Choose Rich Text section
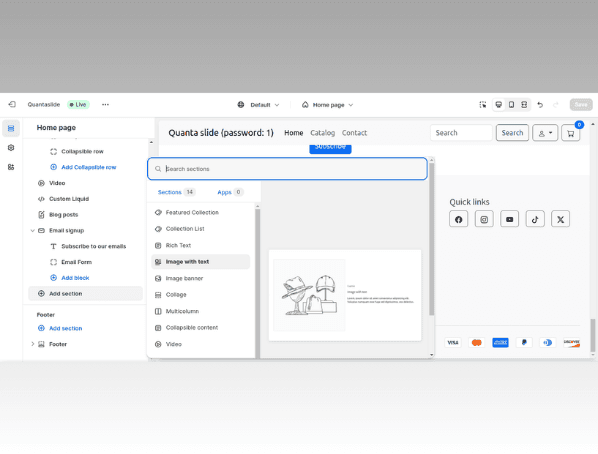Screen dimensions: 598x454 (x=201, y=245)
